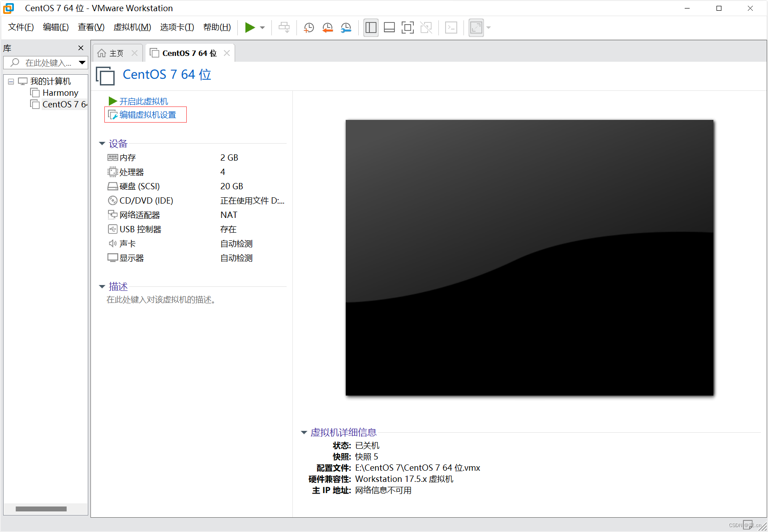
Task: Take a snapshot of the virtual machine
Action: pyautogui.click(x=309, y=27)
